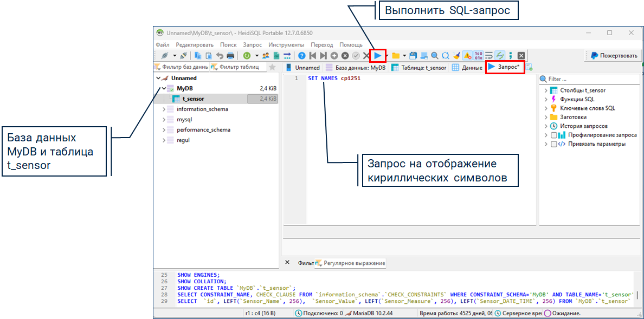Open the Инструменты menu
This screenshot has width=644, height=319.
[x=286, y=45]
